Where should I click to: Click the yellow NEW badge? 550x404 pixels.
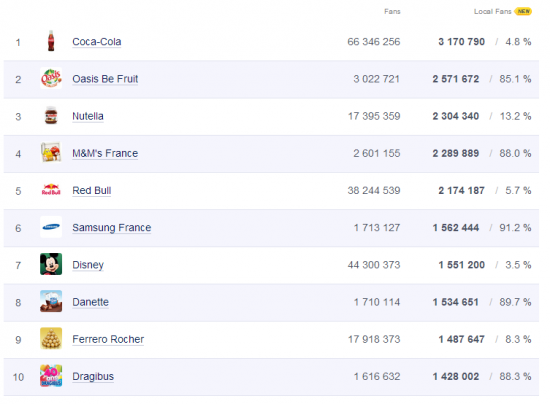coord(523,12)
